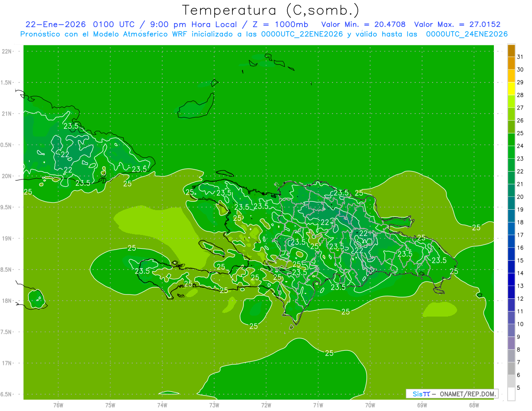Click the '25' contour label at far right edge
Image resolution: width=532 pixels, height=411 pixels.
476,227
